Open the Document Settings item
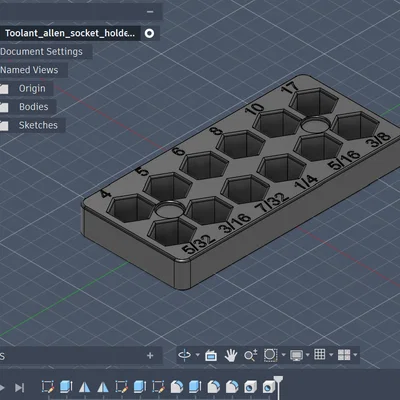Screen dimensions: 400x400 click(41, 52)
